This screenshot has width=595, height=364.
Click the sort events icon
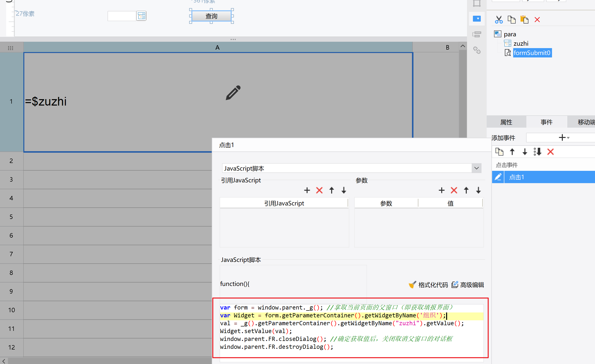538,152
